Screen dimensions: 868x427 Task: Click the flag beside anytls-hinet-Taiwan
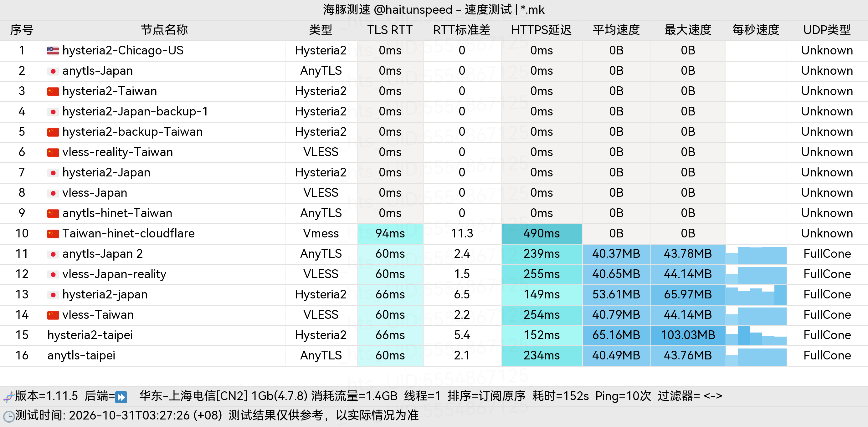(x=53, y=213)
